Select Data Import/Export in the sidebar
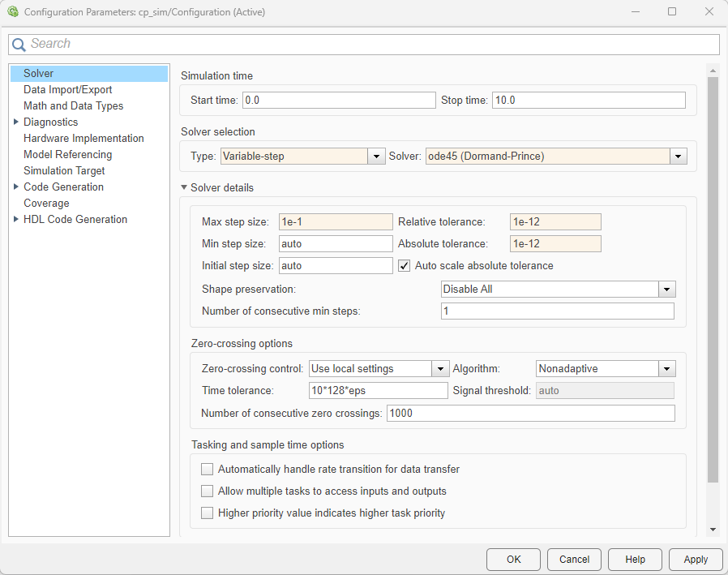Viewport: 728px width, 575px height. click(67, 89)
